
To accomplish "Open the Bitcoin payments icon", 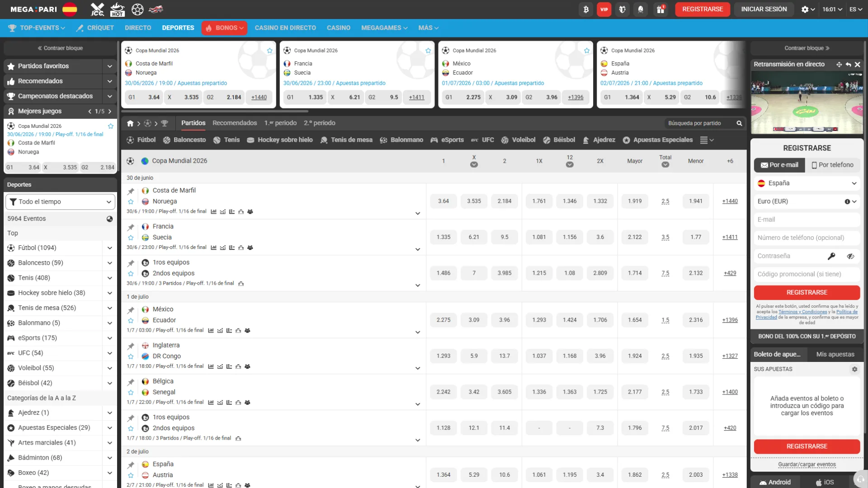I will coord(586,9).
